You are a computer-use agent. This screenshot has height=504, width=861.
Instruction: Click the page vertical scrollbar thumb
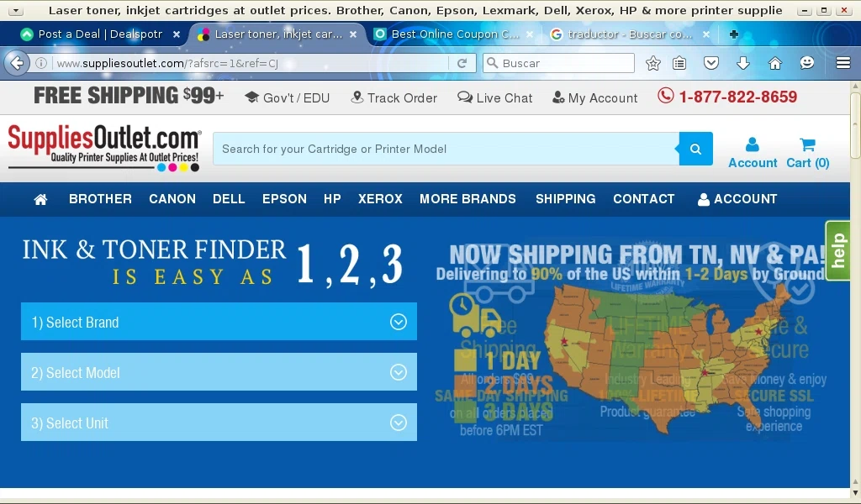pyautogui.click(x=855, y=125)
